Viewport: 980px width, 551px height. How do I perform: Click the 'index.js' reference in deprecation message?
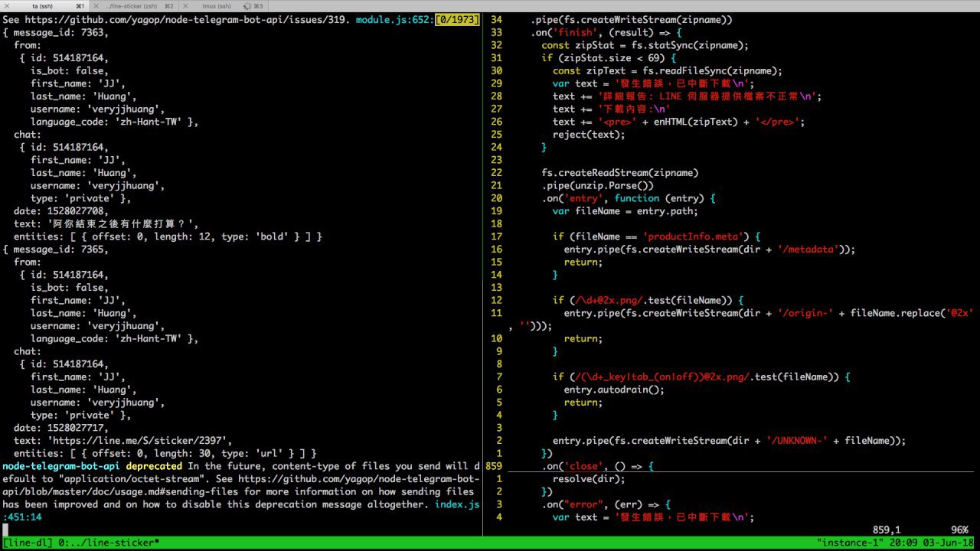click(x=456, y=504)
